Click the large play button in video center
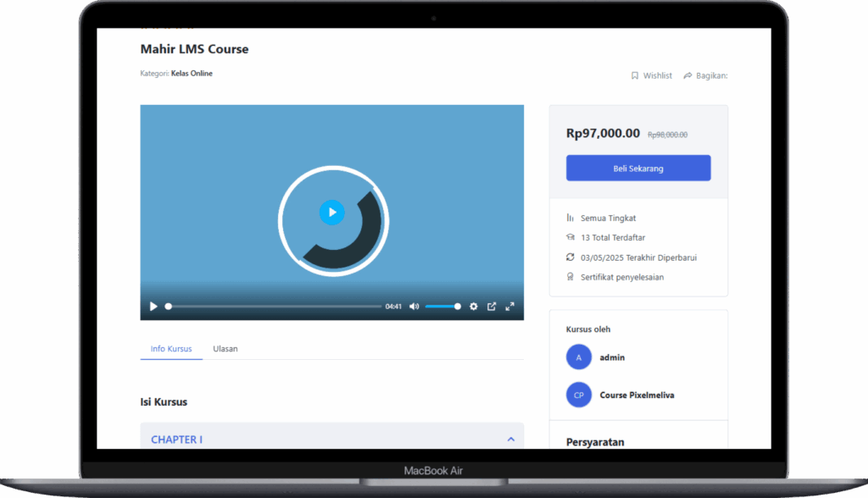 (332, 212)
